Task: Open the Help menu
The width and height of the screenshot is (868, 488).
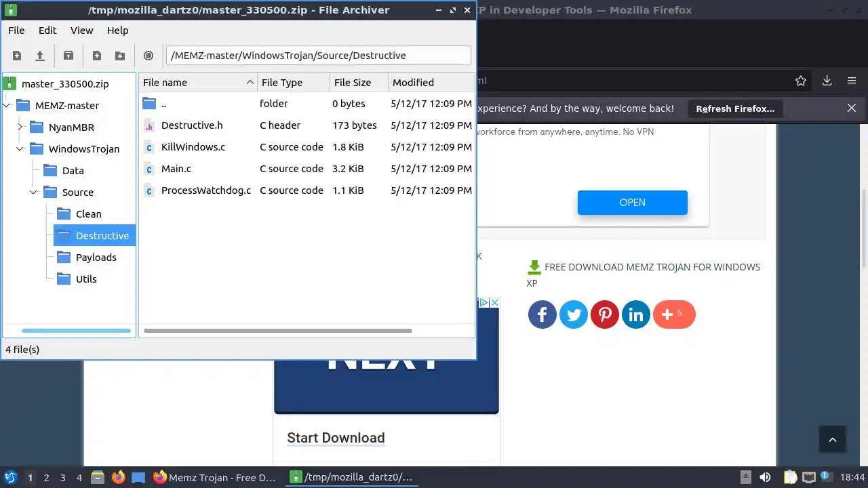Action: [x=118, y=30]
